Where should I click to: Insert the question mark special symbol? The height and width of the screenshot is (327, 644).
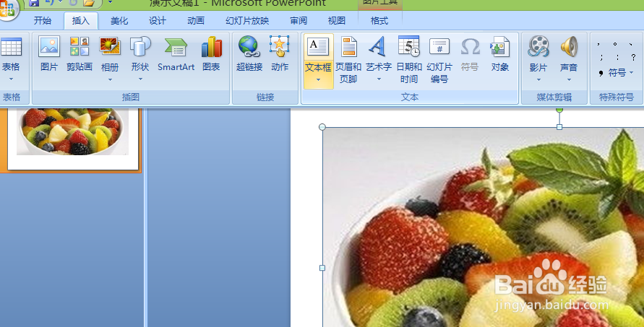633,58
